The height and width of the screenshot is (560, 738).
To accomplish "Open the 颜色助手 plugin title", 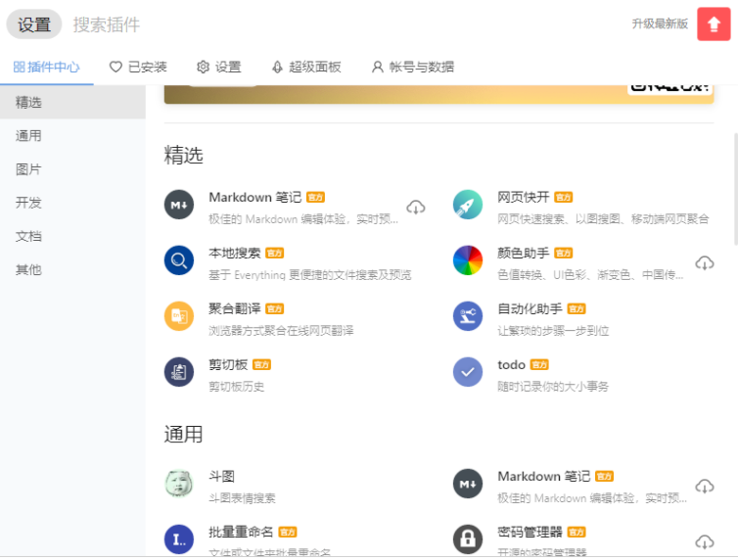I will 523,254.
